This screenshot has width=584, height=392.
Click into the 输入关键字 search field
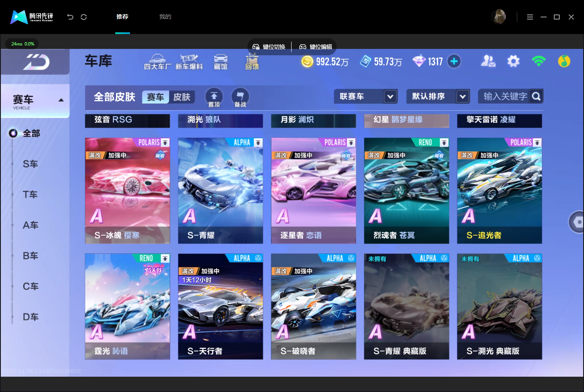point(505,97)
